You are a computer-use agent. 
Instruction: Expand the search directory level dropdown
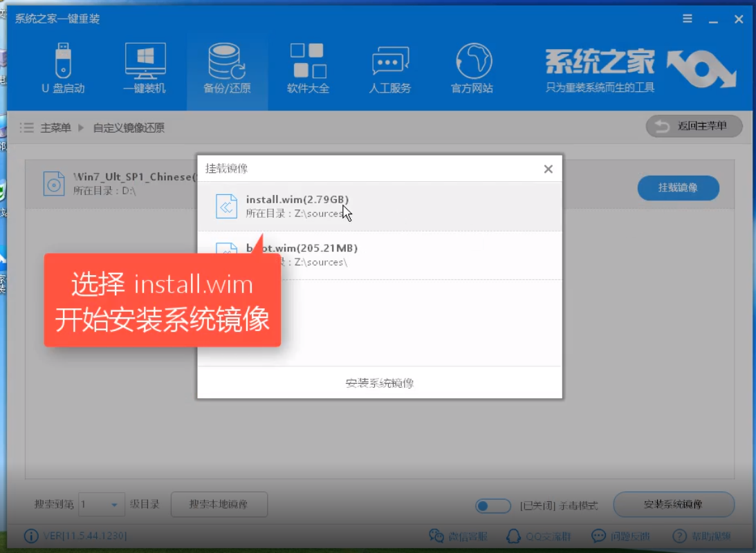pyautogui.click(x=114, y=505)
